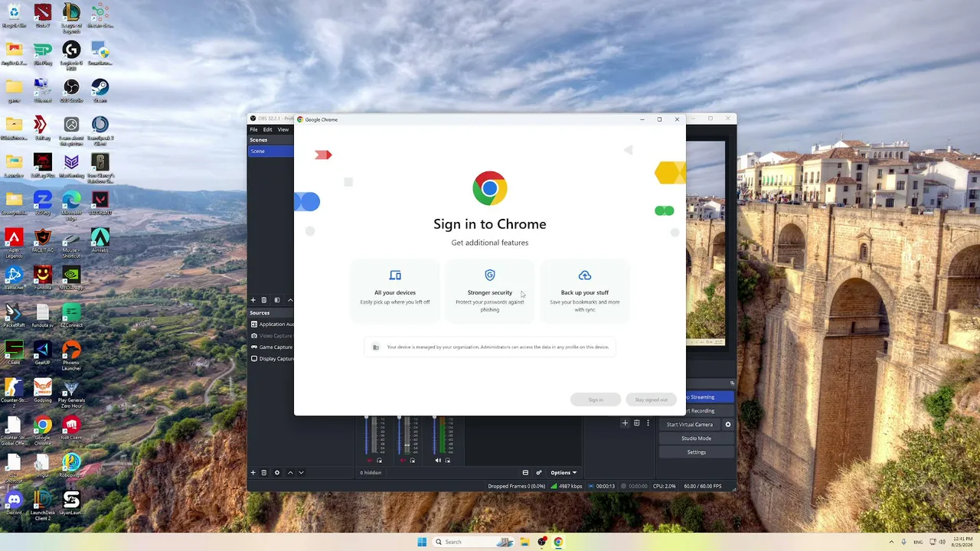Move source down with the down arrow
The height and width of the screenshot is (551, 980).
(x=301, y=473)
